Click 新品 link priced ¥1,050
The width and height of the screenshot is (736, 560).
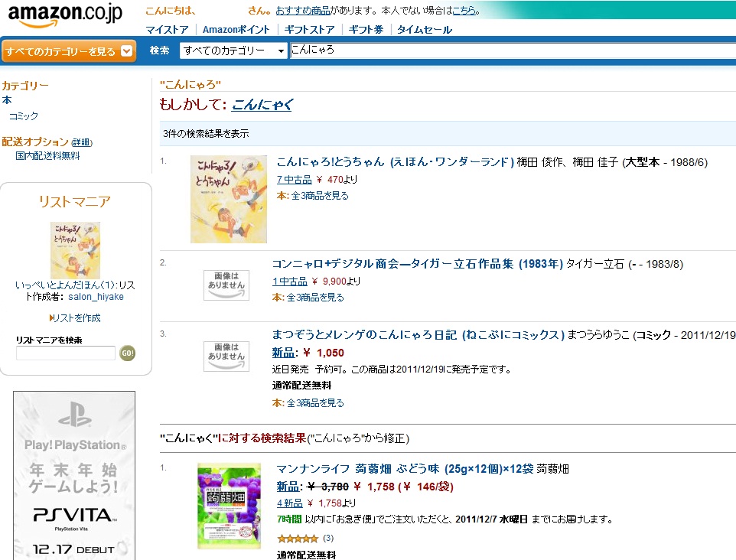[x=283, y=353]
